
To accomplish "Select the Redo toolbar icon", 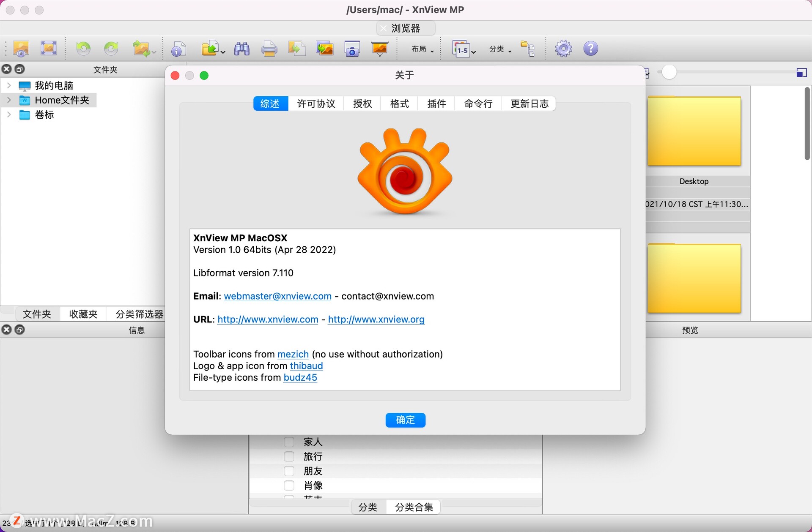I will pos(110,48).
